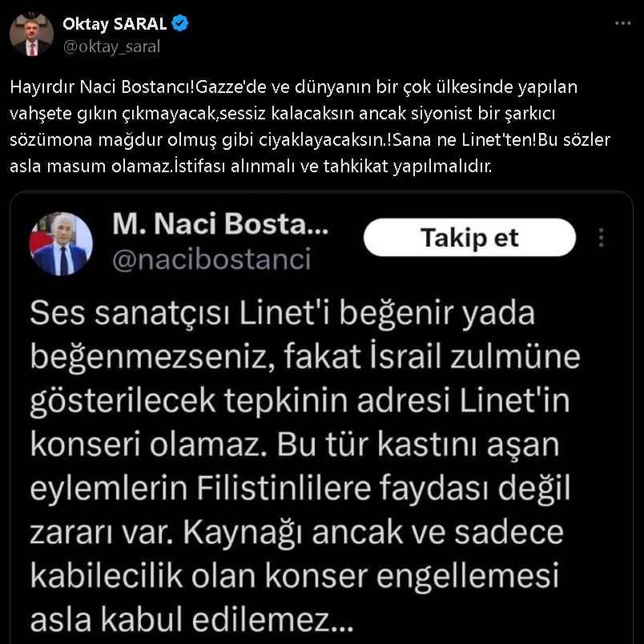644x644 pixels.
Task: Click the quoted line 'kabilecilik olan konser engellemesi'
Action: 294,575
